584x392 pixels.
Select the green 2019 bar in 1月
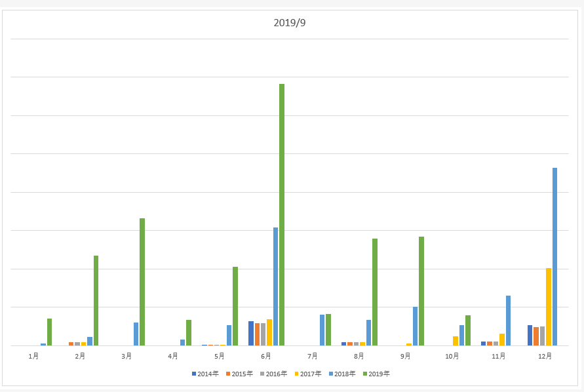coord(50,332)
